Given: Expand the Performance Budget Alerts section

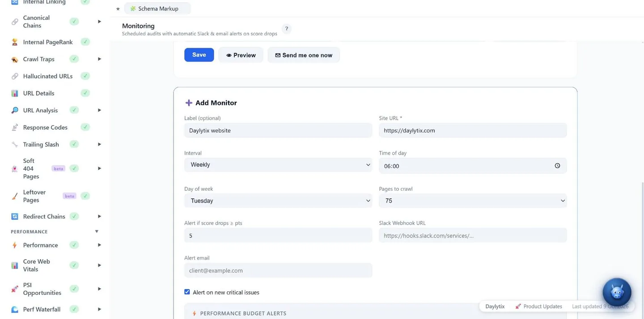Looking at the screenshot, I should [x=375, y=313].
